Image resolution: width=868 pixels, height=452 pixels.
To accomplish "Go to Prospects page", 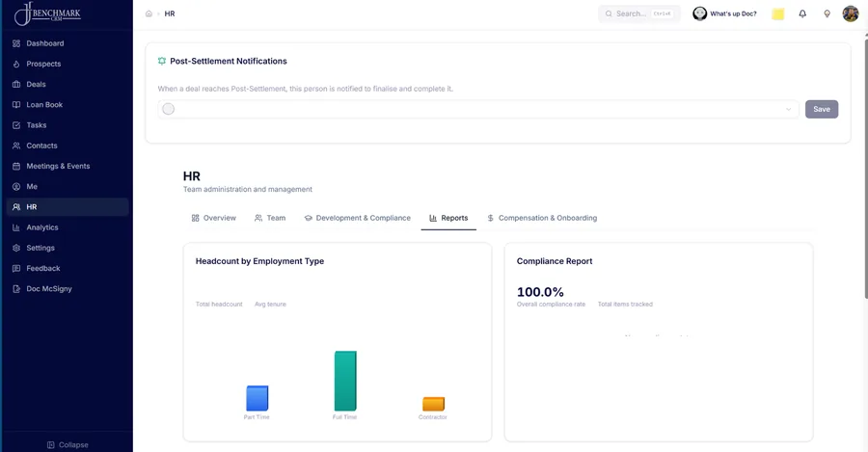I will tap(68, 64).
